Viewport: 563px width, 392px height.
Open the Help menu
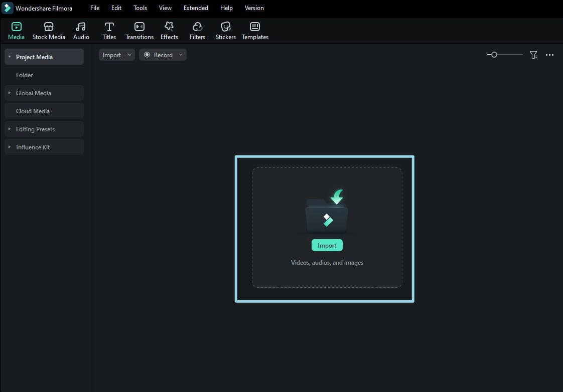226,8
